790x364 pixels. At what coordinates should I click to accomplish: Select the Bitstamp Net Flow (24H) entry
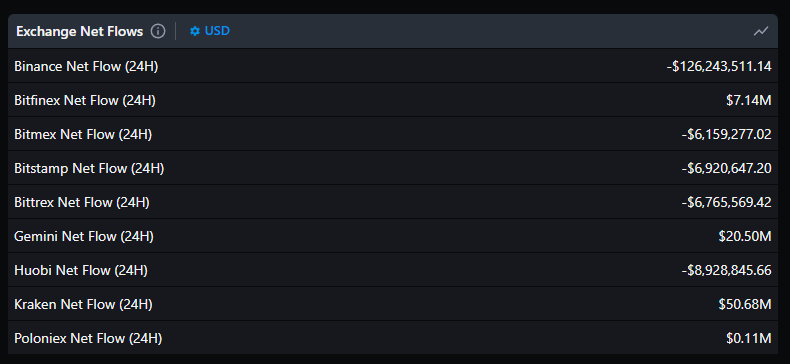pyautogui.click(x=393, y=168)
